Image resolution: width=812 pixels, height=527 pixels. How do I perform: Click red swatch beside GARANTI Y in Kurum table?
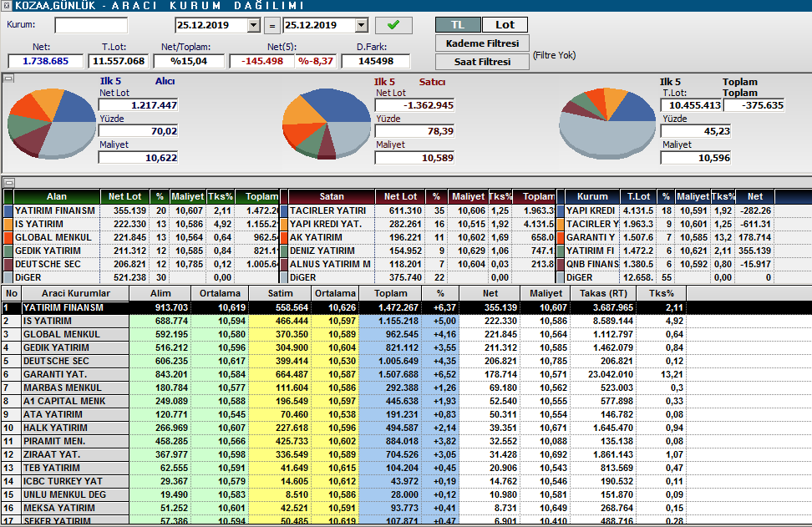coord(561,238)
